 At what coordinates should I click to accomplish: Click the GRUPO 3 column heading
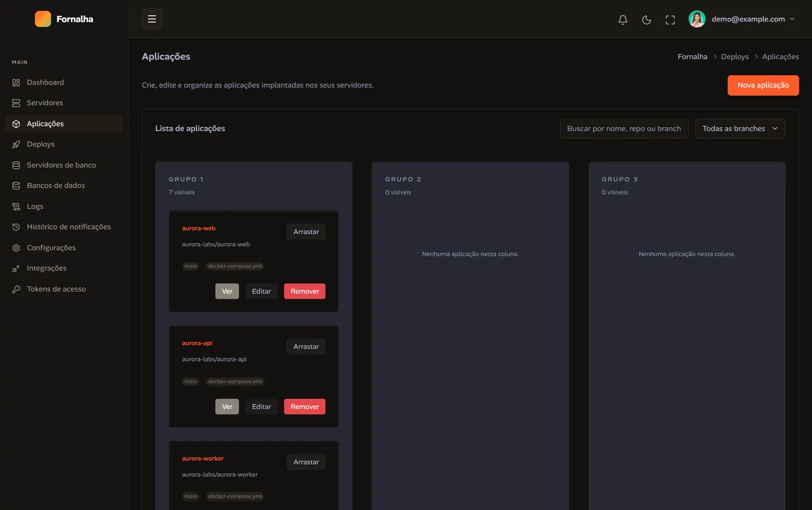coord(619,180)
